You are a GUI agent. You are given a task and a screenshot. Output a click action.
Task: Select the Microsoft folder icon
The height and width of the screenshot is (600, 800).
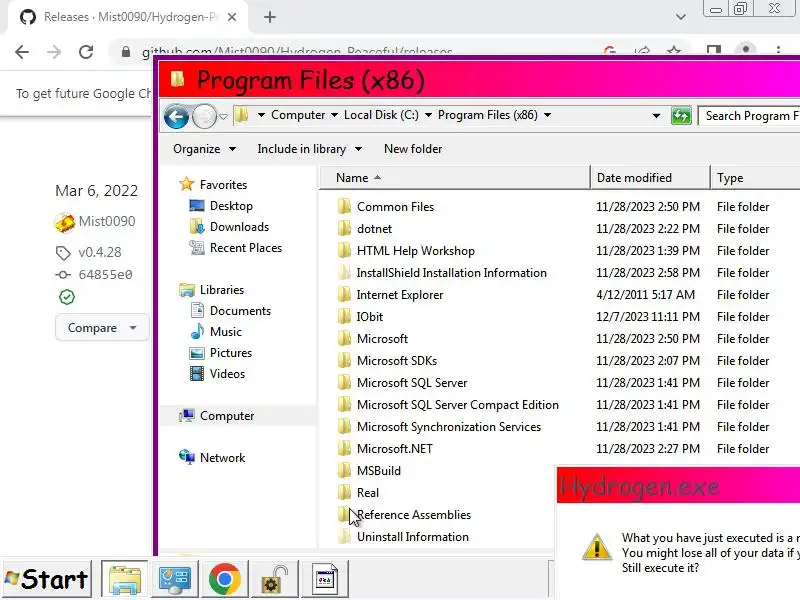(x=344, y=338)
